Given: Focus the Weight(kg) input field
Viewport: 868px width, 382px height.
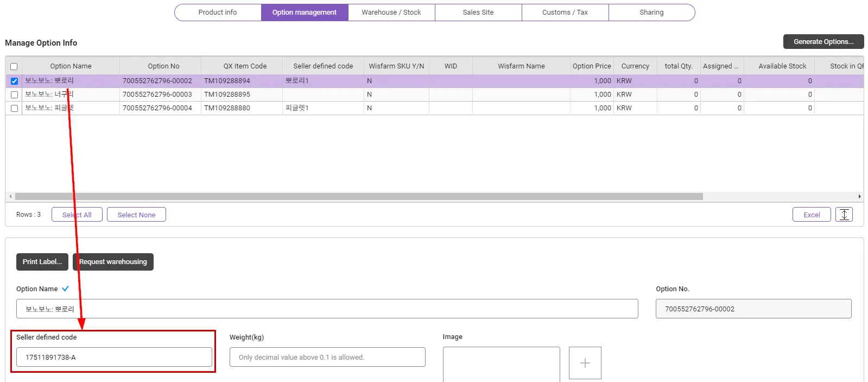Looking at the screenshot, I should (x=327, y=357).
